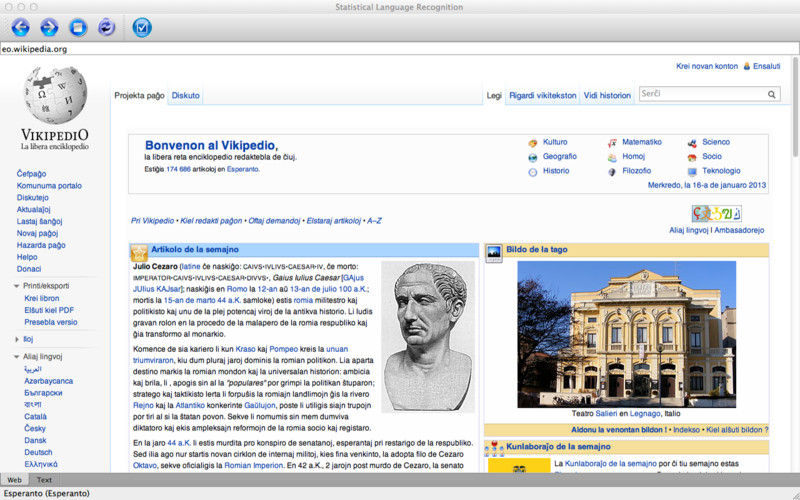Click the Krei novan konton link
Viewport: 800px width, 500px height.
[707, 66]
